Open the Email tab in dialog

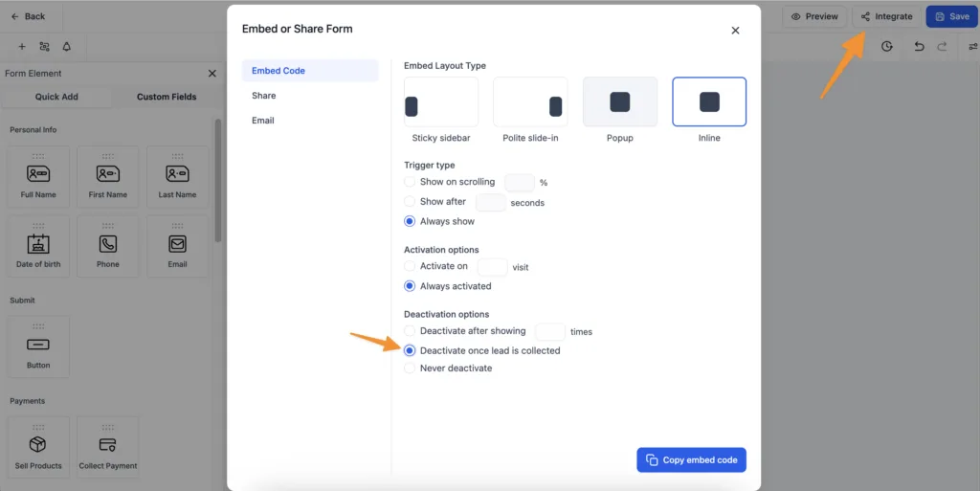[x=263, y=121]
